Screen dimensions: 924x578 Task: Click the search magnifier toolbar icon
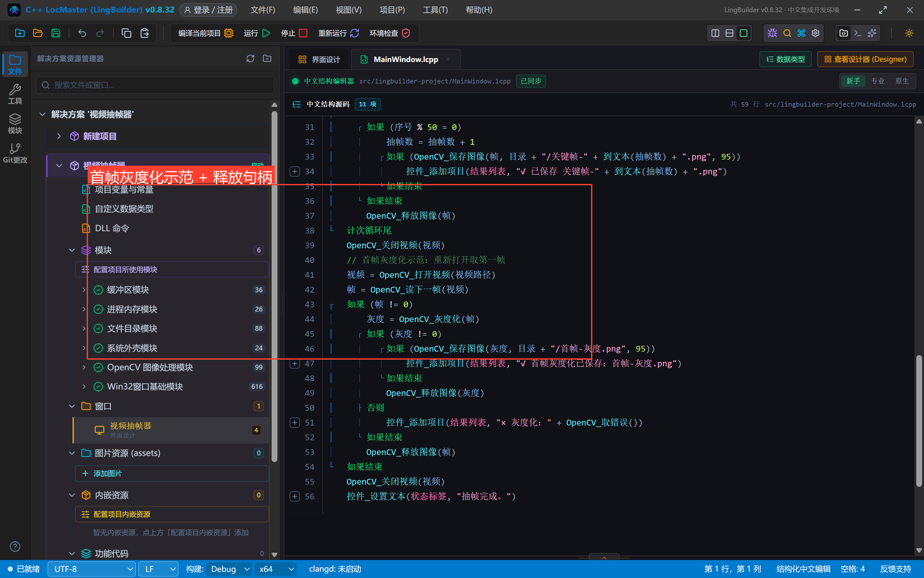(x=787, y=33)
